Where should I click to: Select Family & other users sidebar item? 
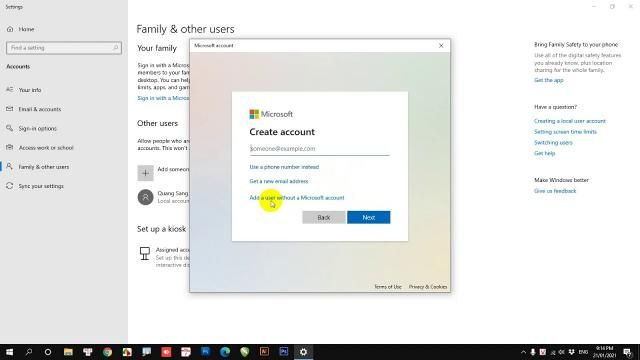tap(44, 167)
